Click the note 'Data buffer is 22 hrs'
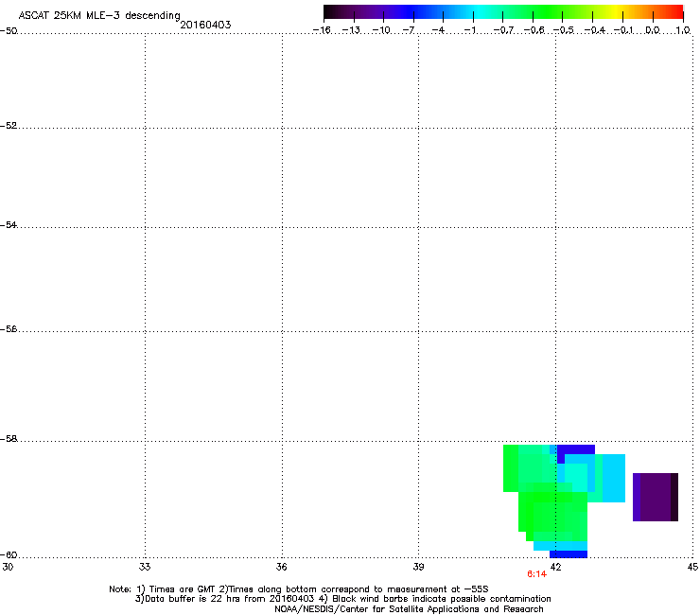The height and width of the screenshot is (615, 700). (x=193, y=599)
